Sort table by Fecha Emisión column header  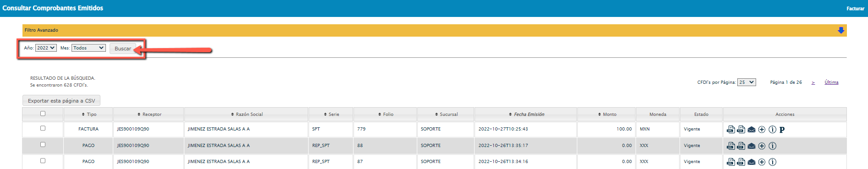[529, 114]
